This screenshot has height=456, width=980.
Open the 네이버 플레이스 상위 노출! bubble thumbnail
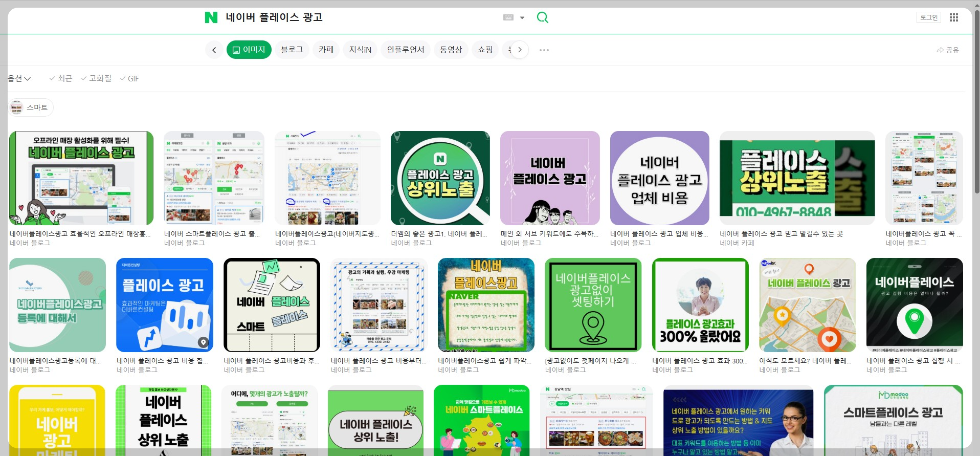pos(376,420)
